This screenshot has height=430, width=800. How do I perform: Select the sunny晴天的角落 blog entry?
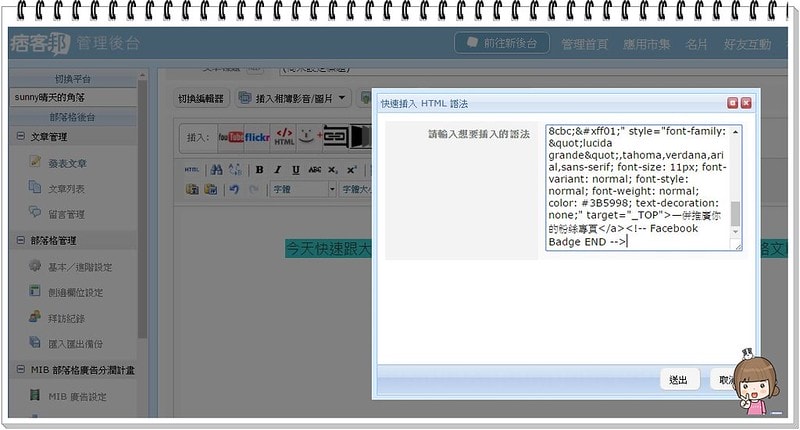(x=73, y=97)
